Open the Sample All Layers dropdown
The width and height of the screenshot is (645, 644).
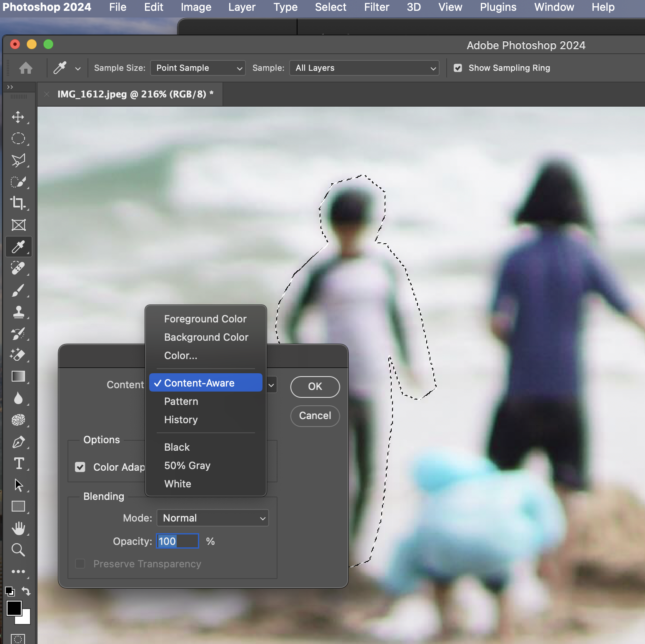click(x=364, y=68)
